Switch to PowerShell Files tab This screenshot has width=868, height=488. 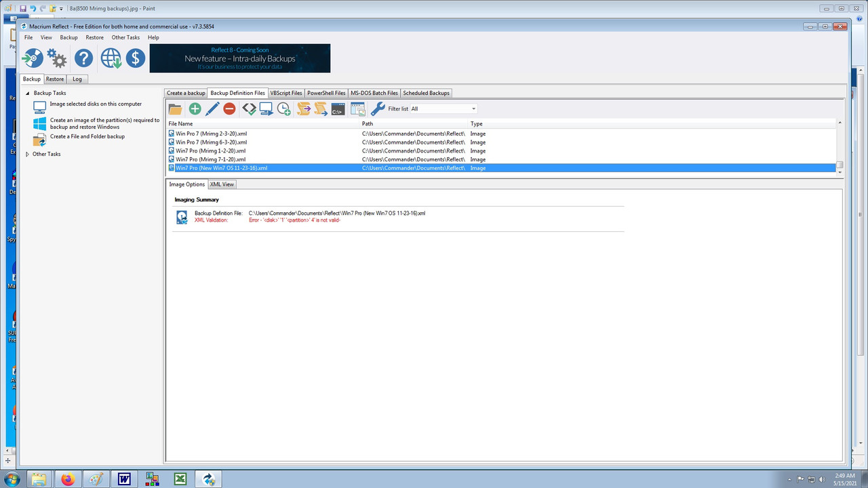pos(326,93)
